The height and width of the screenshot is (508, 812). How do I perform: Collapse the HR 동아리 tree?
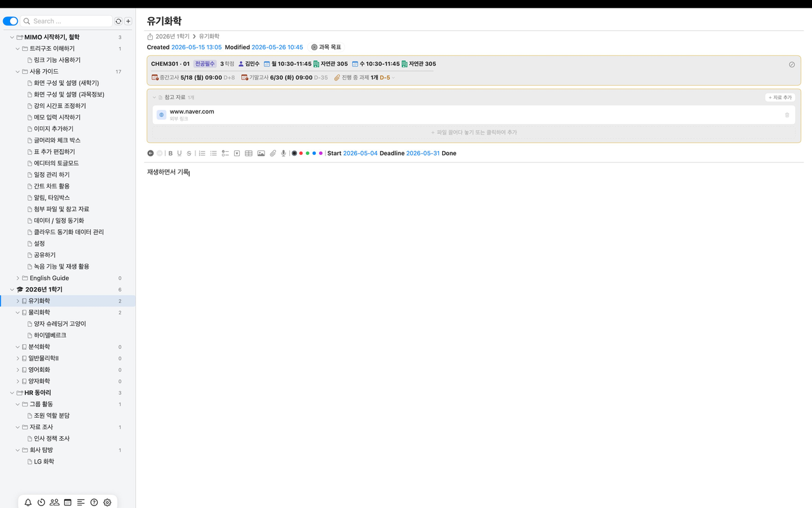coord(12,393)
